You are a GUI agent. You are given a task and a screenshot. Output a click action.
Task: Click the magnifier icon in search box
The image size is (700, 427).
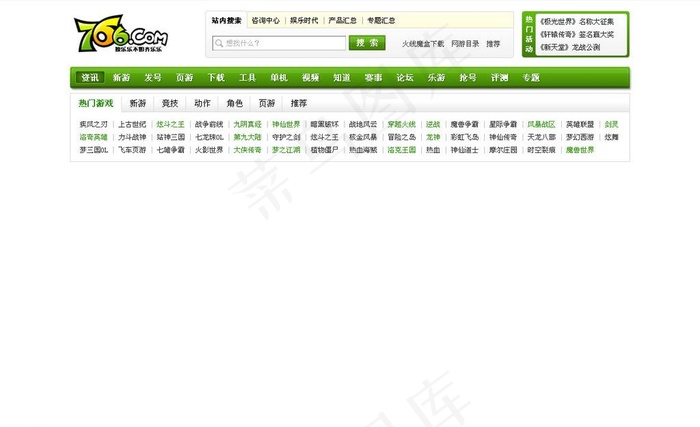point(219,43)
